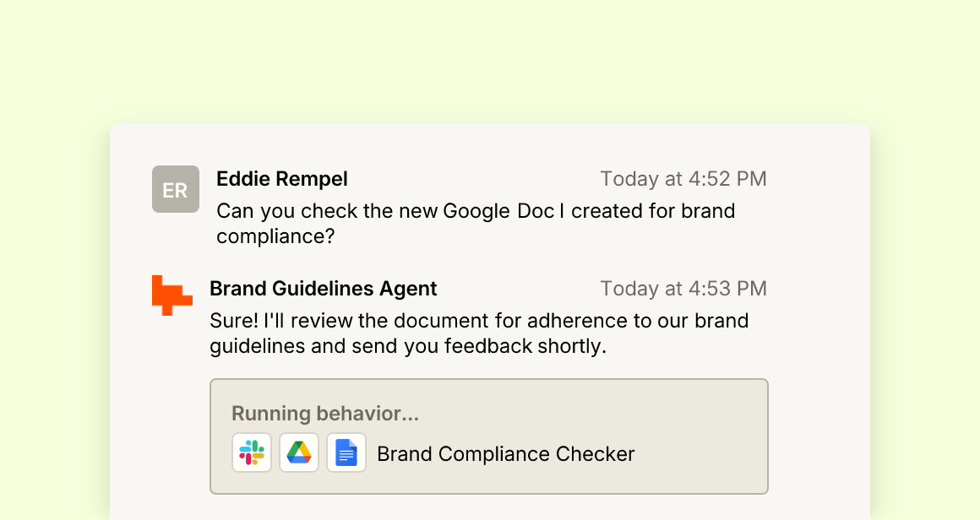Image resolution: width=980 pixels, height=520 pixels.
Task: Click the orange Brand Guidelines Agent logo
Action: coord(171,295)
